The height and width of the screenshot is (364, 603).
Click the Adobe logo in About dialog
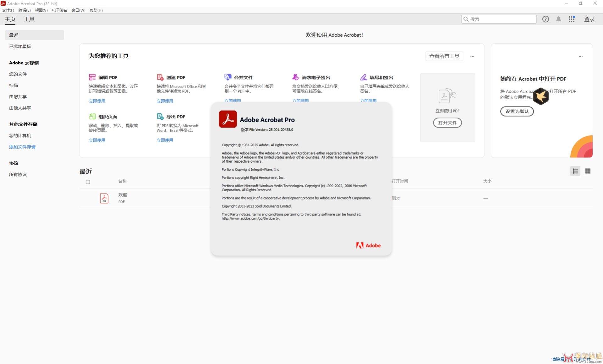coord(368,246)
